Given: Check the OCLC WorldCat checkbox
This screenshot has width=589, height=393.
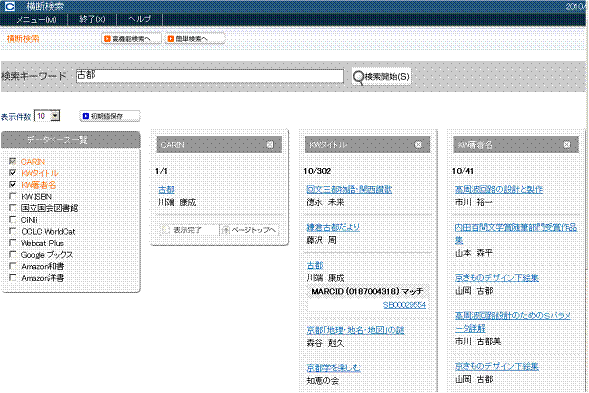Looking at the screenshot, I should tap(13, 231).
